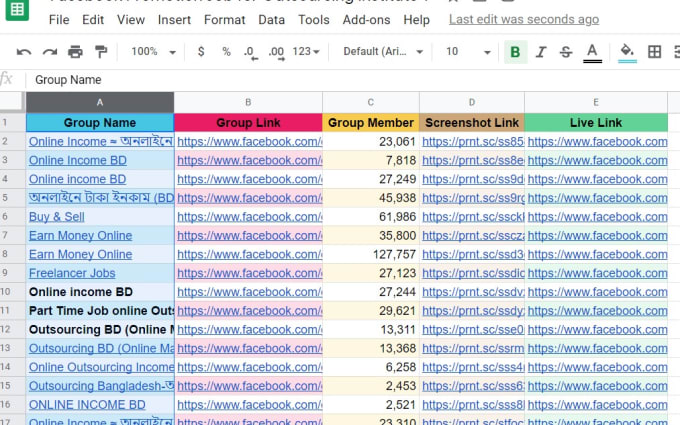Open the Google Sheets home icon
Screen dimensions: 680x425
coord(17,9)
